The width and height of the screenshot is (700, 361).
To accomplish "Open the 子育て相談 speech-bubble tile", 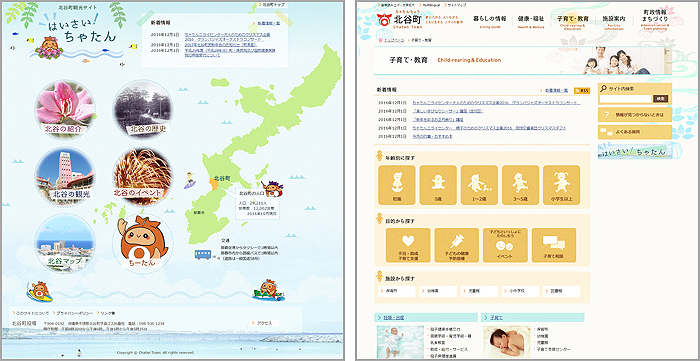I will click(x=554, y=245).
